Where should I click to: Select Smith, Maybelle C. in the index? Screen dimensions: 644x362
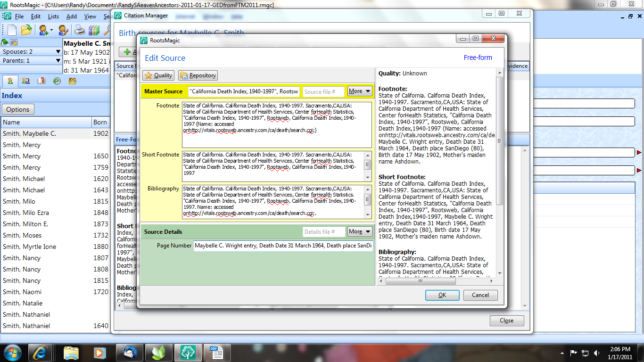click(55, 133)
